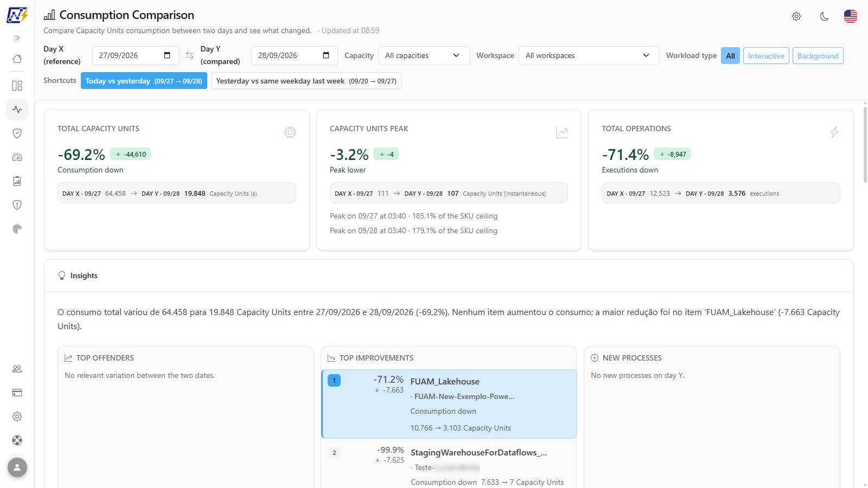Click the 'No new processes on day Y.' text
Viewport: 868px width, 488px height.
(637, 375)
